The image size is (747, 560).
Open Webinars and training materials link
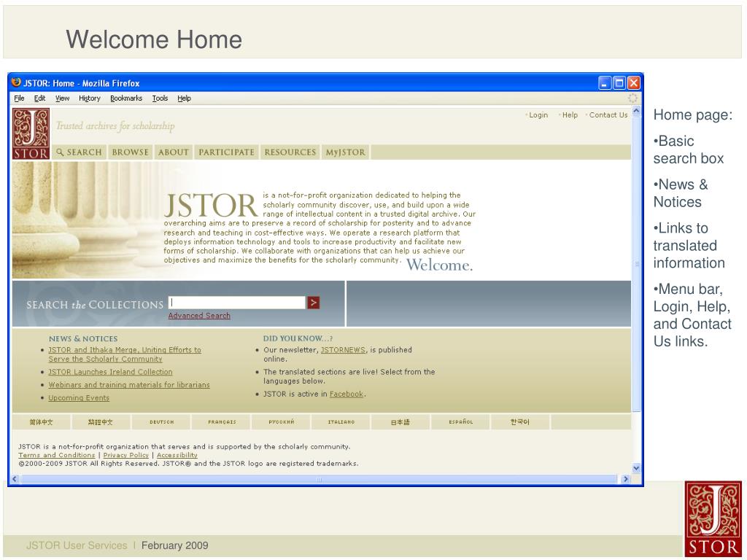[128, 385]
